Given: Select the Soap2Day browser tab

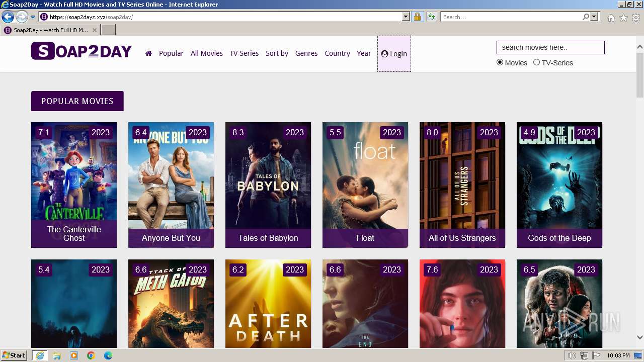Looking at the screenshot, I should 50,30.
